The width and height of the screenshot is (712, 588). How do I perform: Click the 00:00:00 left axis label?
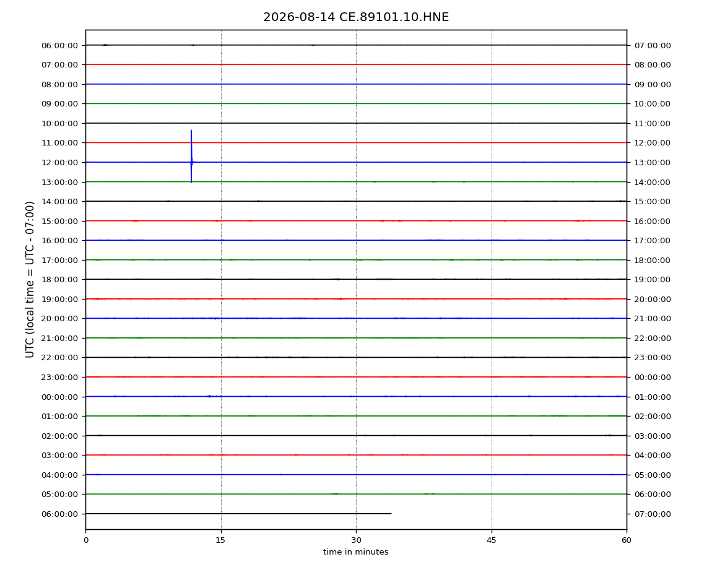pyautogui.click(x=59, y=397)
